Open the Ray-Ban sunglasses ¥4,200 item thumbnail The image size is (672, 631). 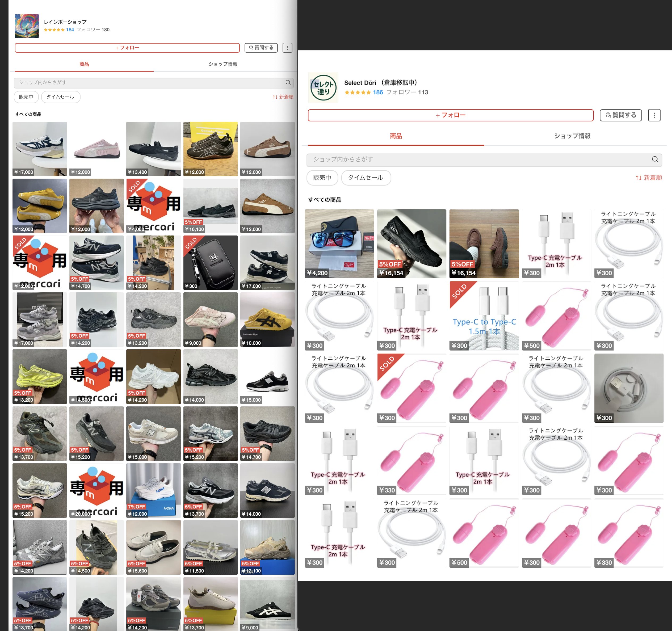(339, 243)
